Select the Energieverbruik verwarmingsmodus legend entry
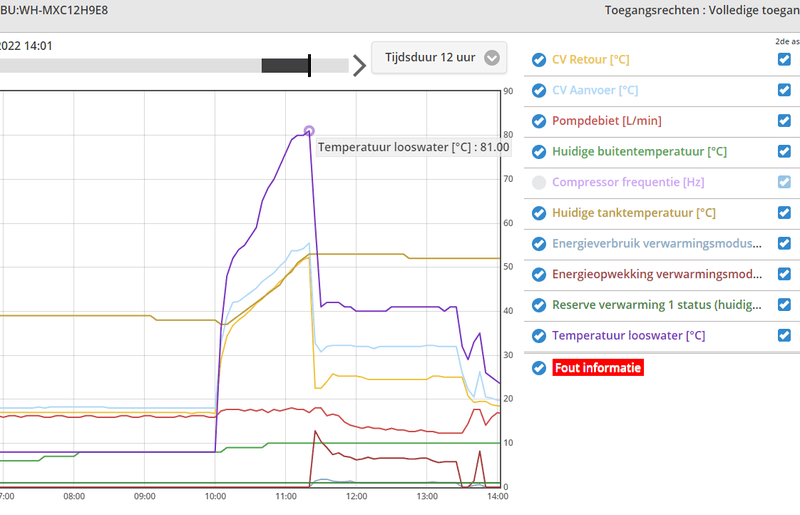This screenshot has width=800, height=515. click(x=655, y=244)
